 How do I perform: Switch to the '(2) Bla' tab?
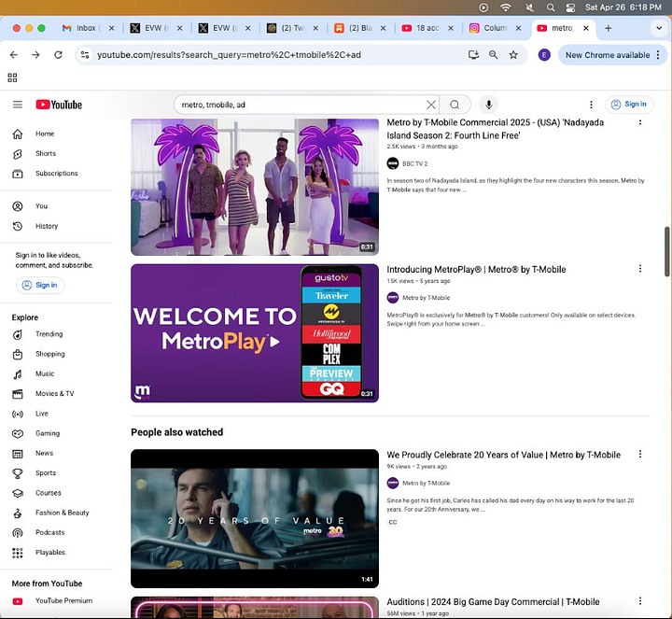tap(359, 28)
